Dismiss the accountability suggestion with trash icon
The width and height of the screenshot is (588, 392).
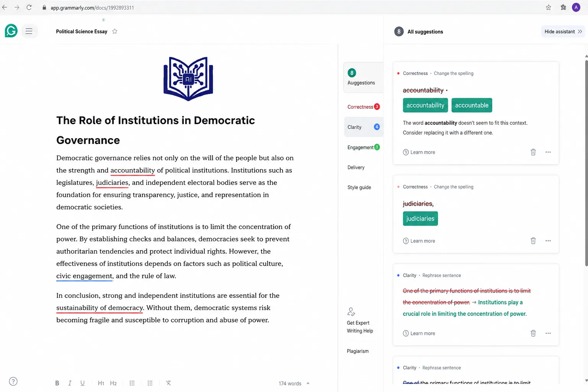pyautogui.click(x=533, y=152)
